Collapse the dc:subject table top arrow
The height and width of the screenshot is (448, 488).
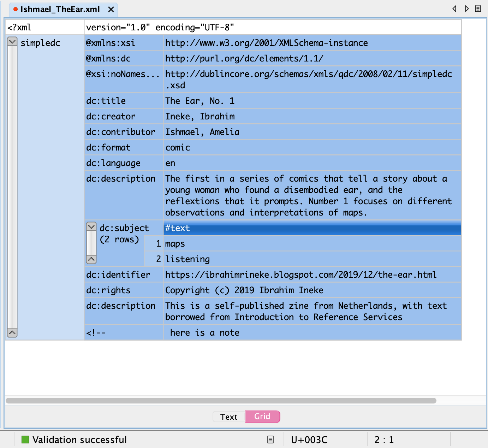(91, 227)
